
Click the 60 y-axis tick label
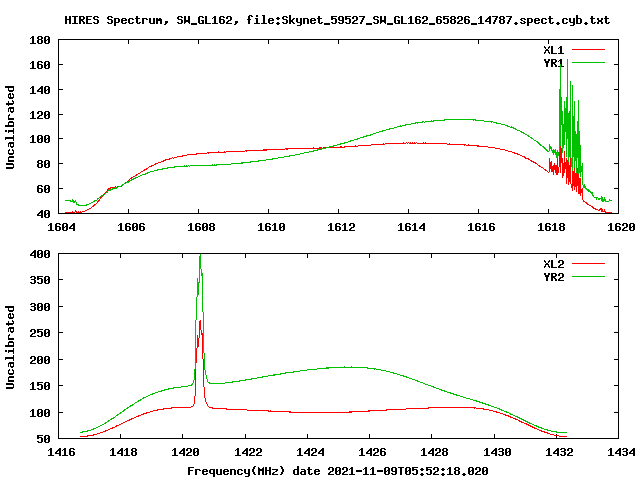click(44, 189)
